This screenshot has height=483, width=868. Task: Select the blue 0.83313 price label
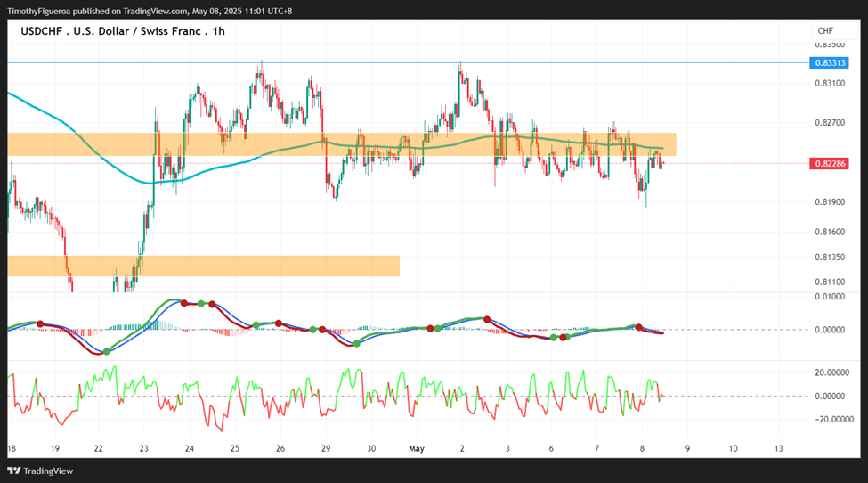pyautogui.click(x=829, y=62)
